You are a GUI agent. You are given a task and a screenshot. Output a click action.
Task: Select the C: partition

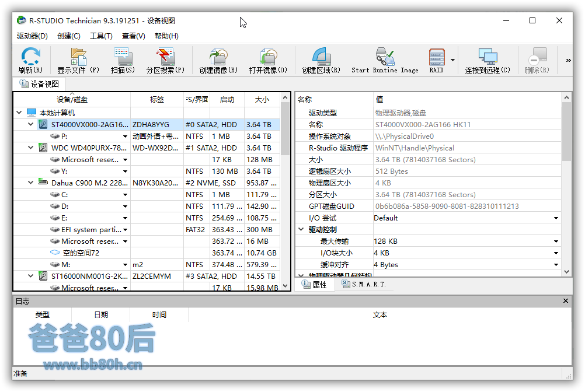coord(147,194)
